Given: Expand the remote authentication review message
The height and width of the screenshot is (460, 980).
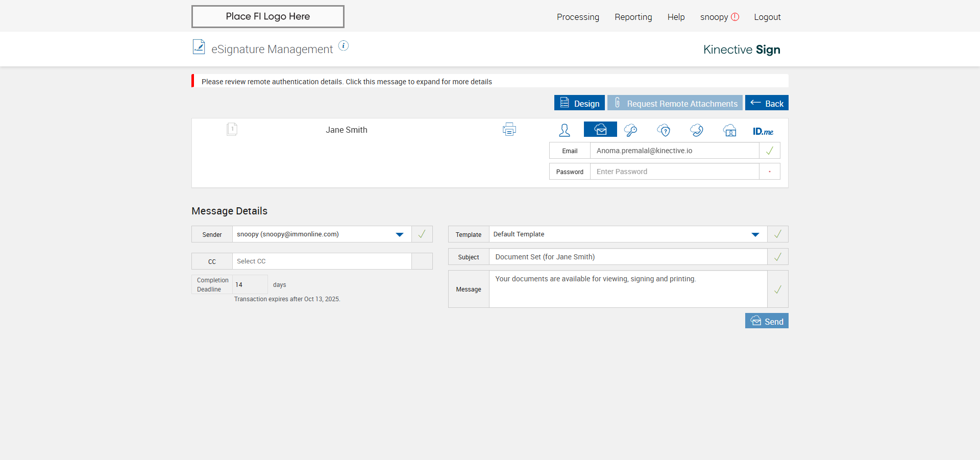Looking at the screenshot, I should pos(347,82).
